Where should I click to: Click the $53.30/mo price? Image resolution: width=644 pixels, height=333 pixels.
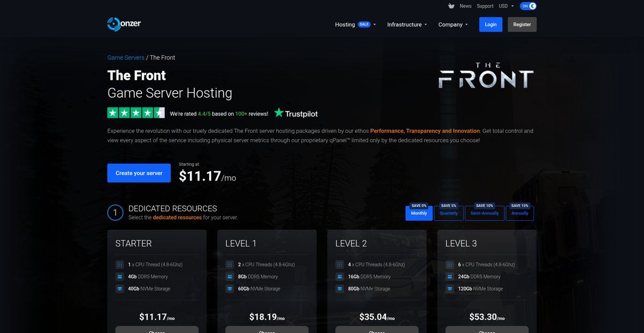coord(487,317)
